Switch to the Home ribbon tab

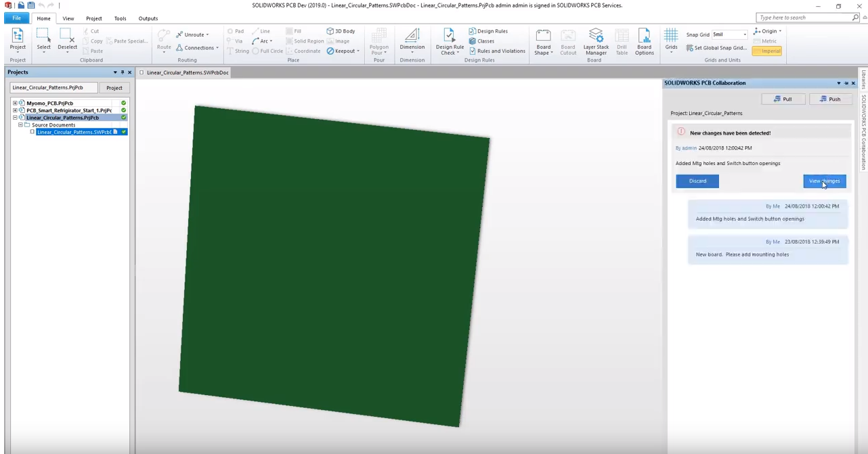[x=43, y=18]
